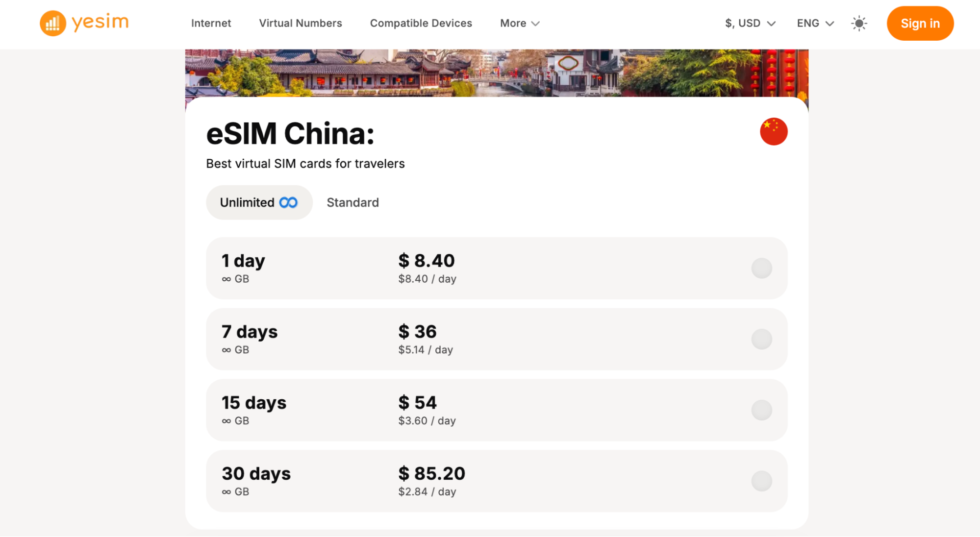
Task: Click the infinity symbol beside 7 days GB
Action: click(x=226, y=350)
